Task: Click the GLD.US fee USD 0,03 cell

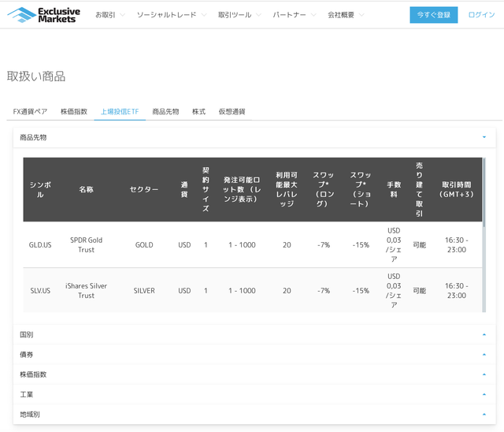Action: (394, 245)
